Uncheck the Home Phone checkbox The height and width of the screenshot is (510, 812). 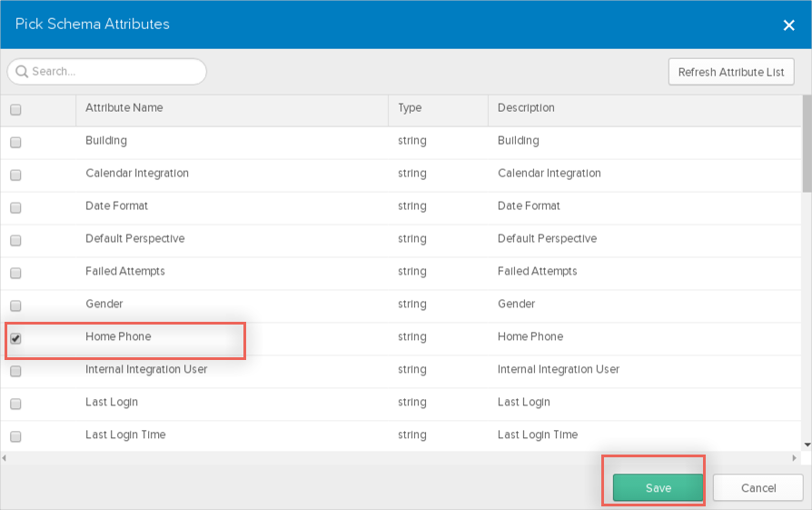point(15,339)
